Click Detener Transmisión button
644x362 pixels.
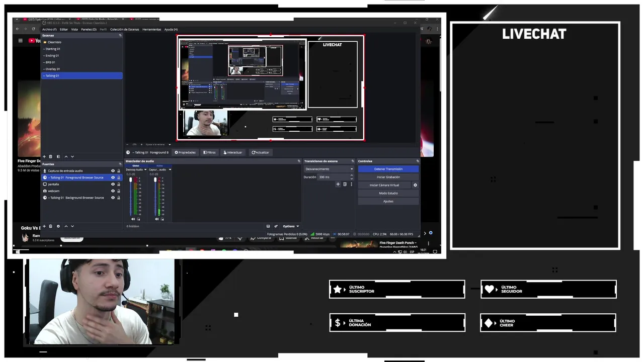pos(388,169)
